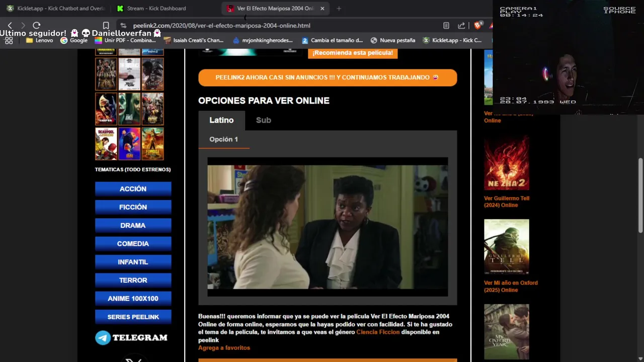
Task: Click the TELEGRAM text link
Action: pos(140,338)
